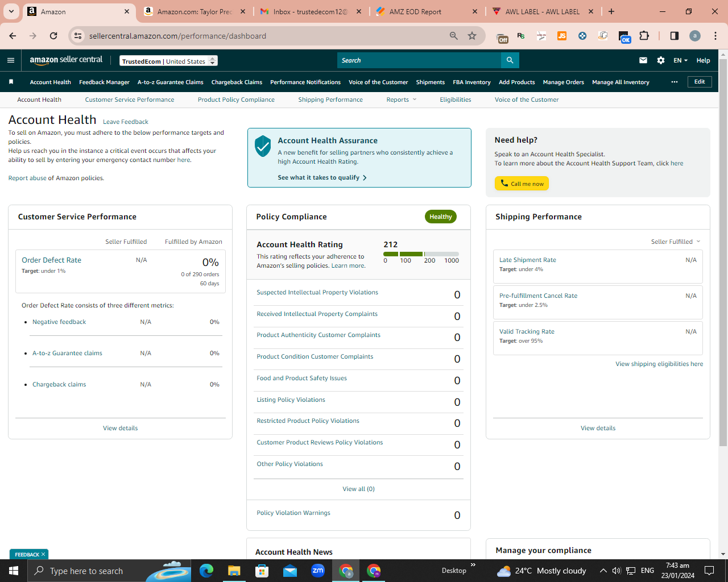
Task: Open the settings gear in Seller Central
Action: pos(661,60)
